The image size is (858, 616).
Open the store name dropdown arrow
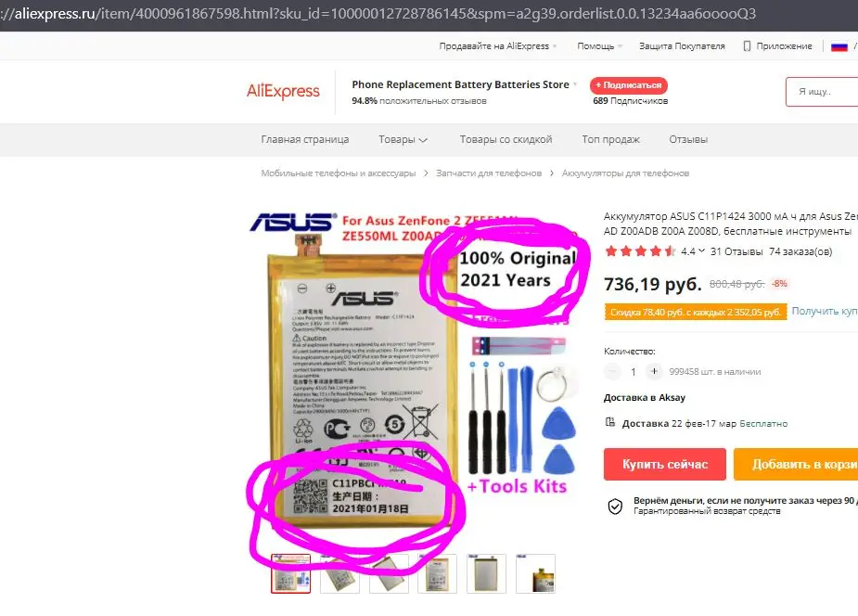pyautogui.click(x=574, y=84)
